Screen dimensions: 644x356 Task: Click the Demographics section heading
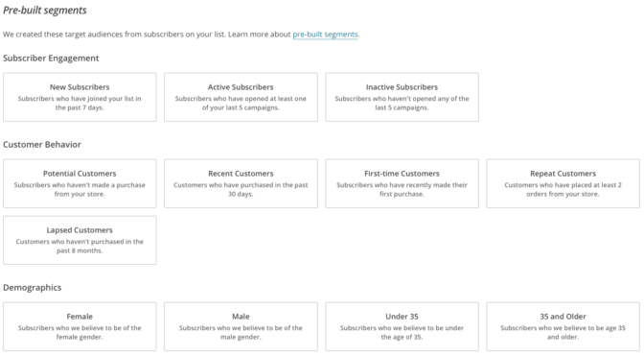pyautogui.click(x=32, y=288)
